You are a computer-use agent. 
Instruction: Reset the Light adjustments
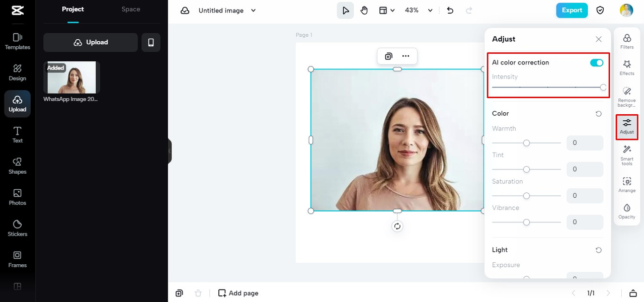point(599,250)
